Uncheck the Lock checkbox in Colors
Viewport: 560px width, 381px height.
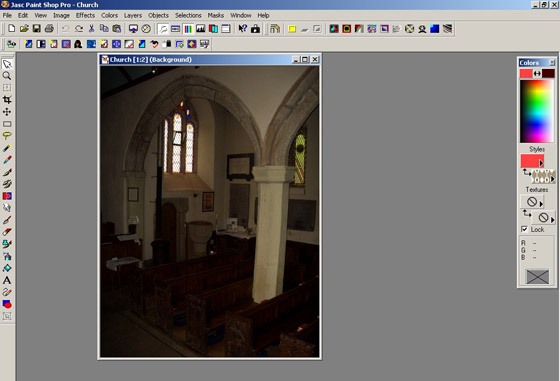tap(524, 229)
